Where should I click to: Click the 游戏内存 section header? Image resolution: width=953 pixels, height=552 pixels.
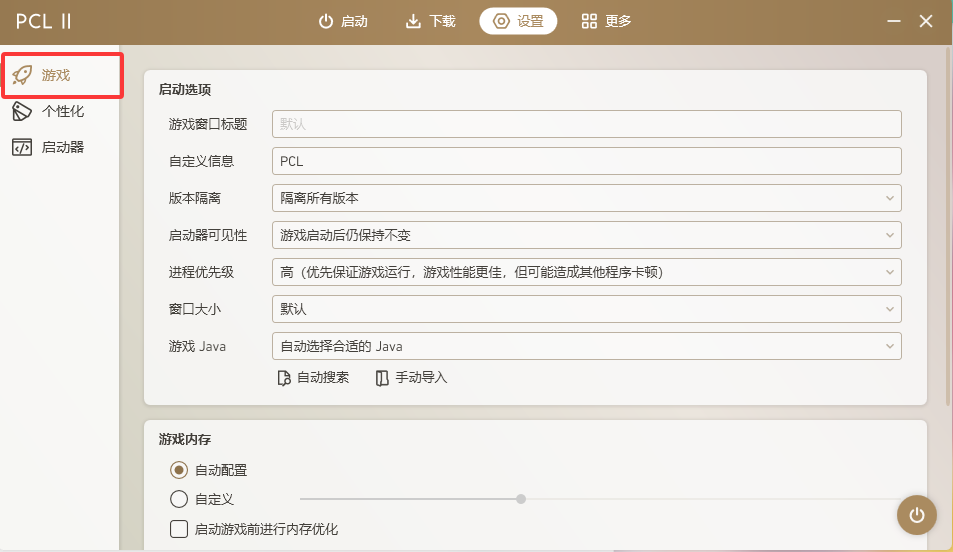[185, 439]
